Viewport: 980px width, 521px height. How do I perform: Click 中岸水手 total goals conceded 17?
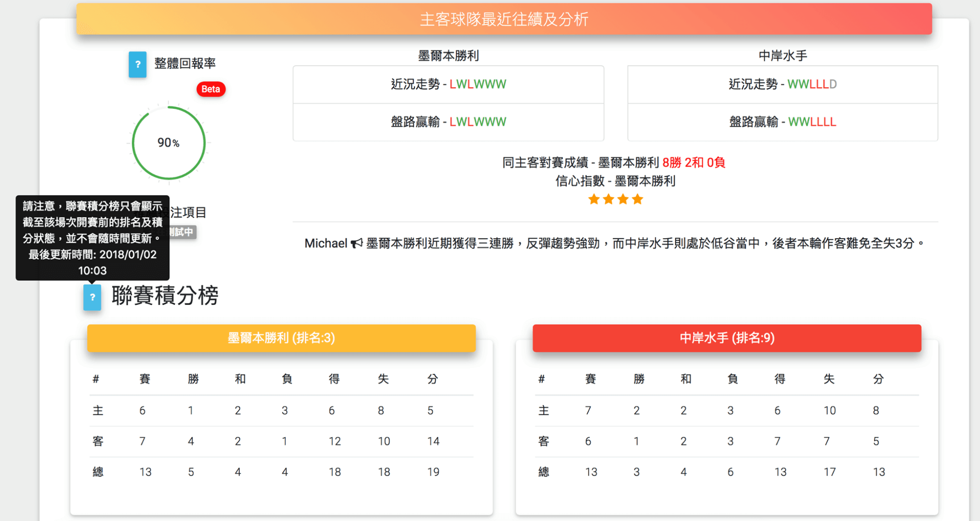pos(829,472)
